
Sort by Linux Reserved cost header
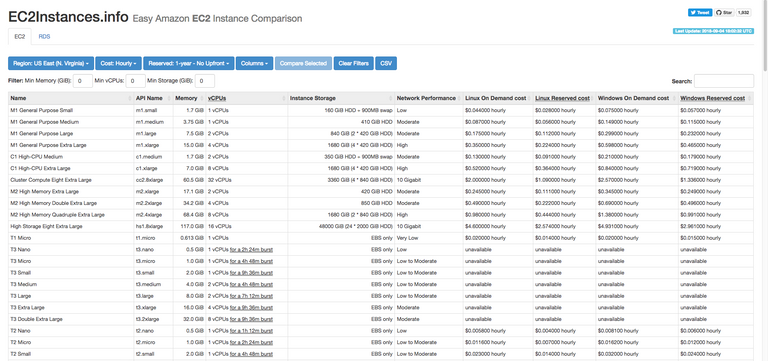[x=564, y=98]
